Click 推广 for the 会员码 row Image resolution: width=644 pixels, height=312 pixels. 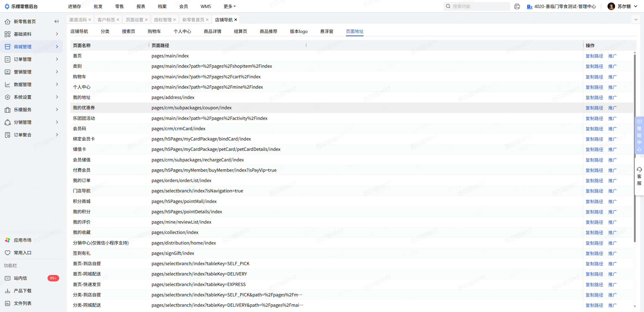pos(612,129)
